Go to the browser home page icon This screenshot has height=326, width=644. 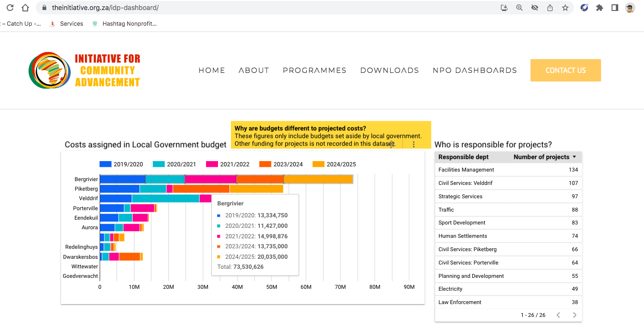[25, 8]
